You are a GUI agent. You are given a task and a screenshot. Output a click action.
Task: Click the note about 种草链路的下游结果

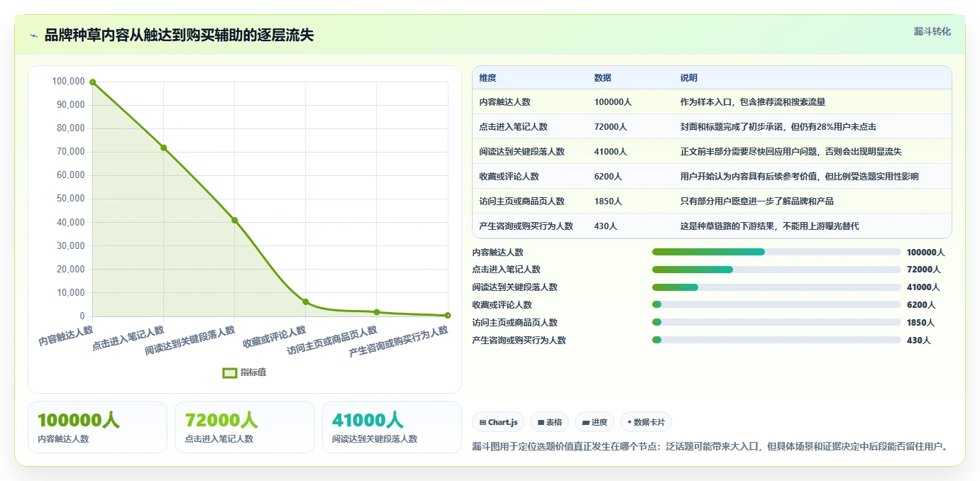(x=770, y=226)
